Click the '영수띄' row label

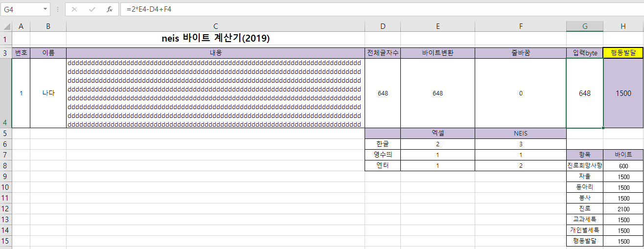click(x=383, y=155)
